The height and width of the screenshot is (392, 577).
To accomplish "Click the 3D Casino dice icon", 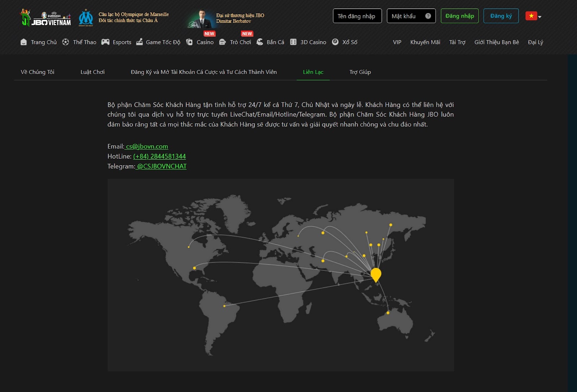I will coord(293,42).
